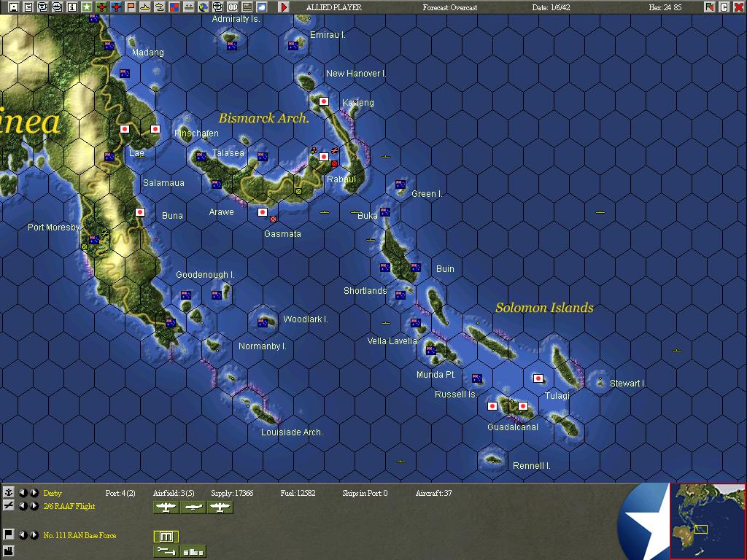
Task: Click the Derby base name
Action: pyautogui.click(x=53, y=493)
